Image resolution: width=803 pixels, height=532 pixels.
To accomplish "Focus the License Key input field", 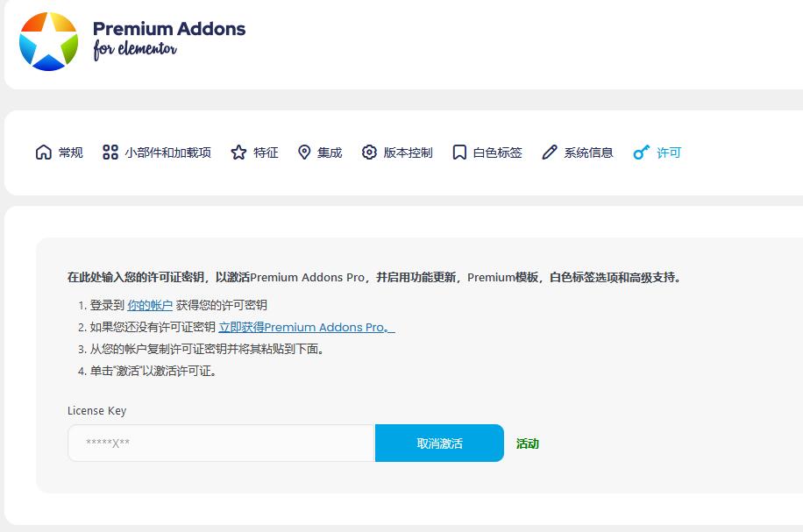I will tap(221, 443).
